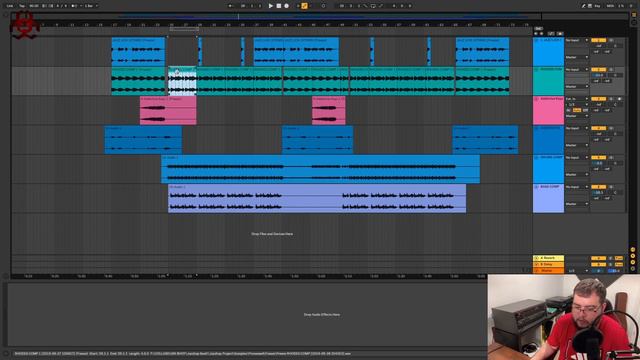Solo the pink audio track
Viewport: 640px width, 360px height.
(611, 99)
